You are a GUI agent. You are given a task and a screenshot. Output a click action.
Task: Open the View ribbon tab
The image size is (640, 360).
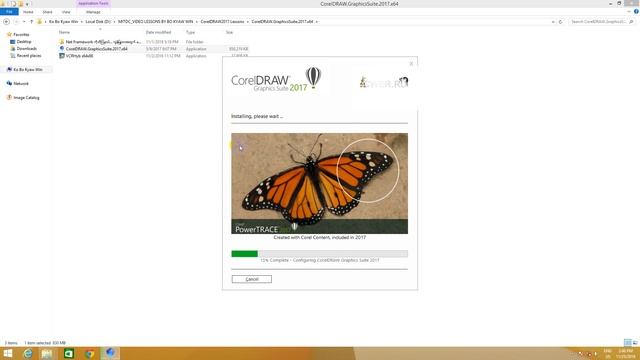pos(66,12)
